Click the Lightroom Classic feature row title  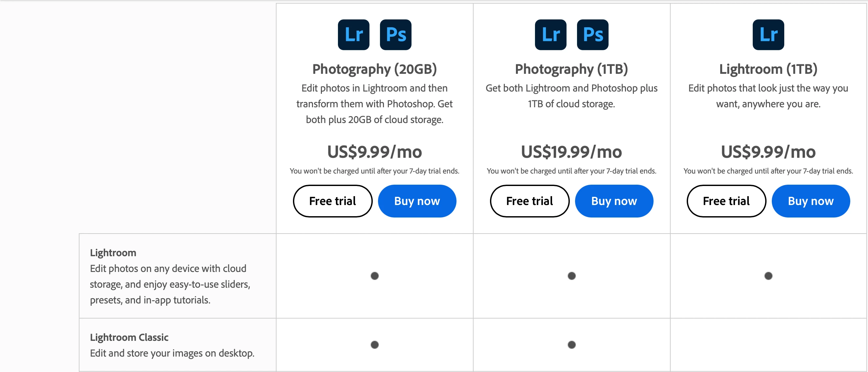(x=129, y=337)
